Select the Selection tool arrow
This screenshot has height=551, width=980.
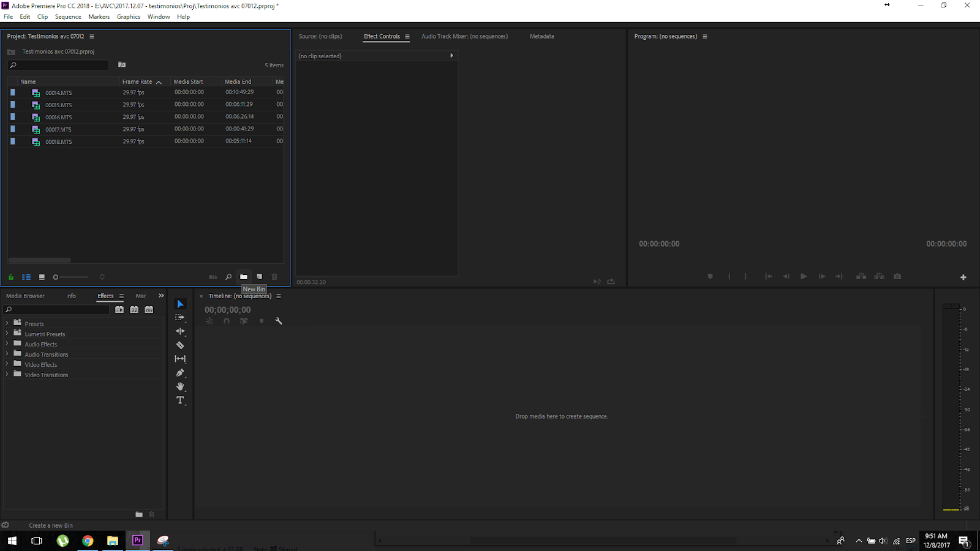(x=180, y=304)
